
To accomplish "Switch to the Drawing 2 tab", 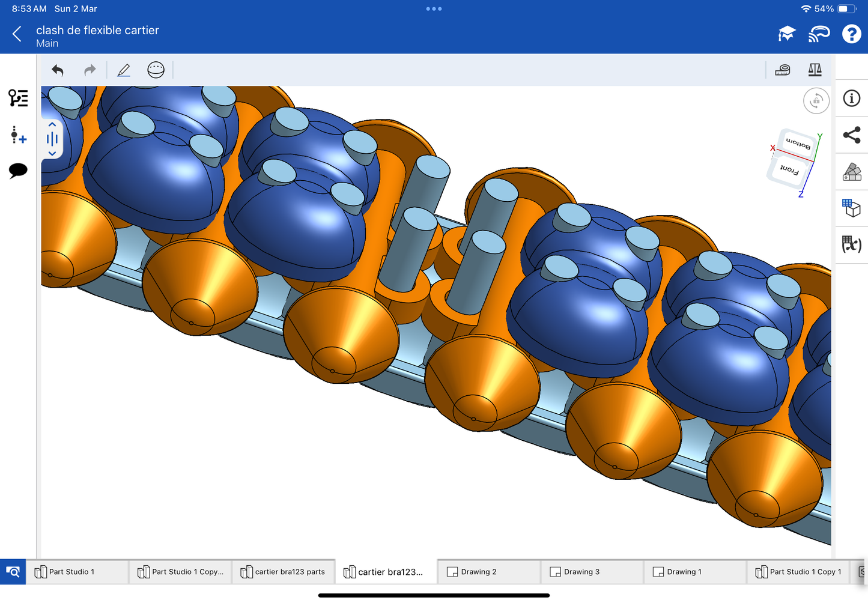I will pos(478,572).
